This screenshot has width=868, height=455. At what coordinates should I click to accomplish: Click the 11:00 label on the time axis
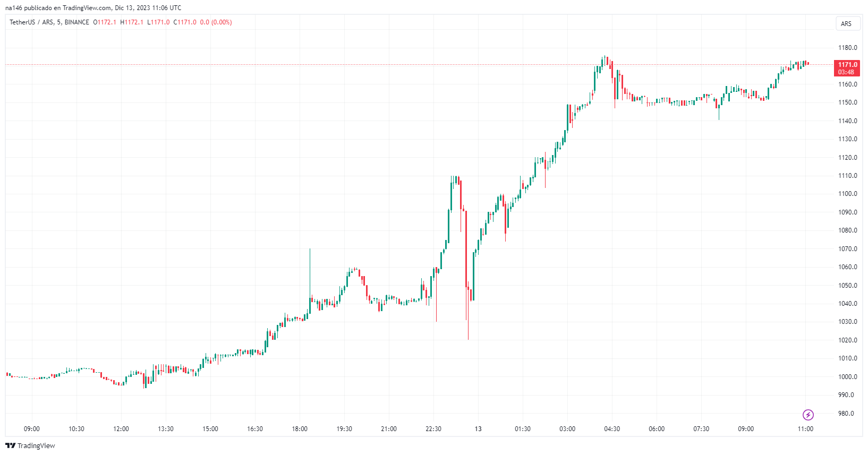[805, 429]
